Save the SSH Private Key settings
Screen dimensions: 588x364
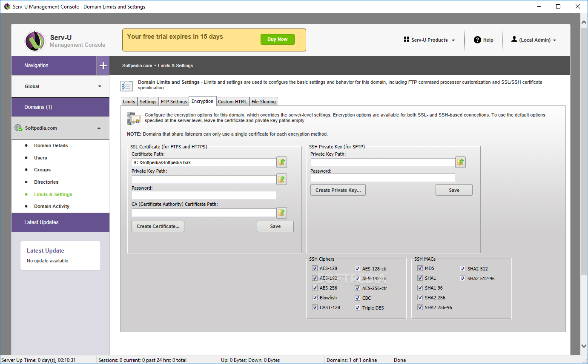point(454,190)
